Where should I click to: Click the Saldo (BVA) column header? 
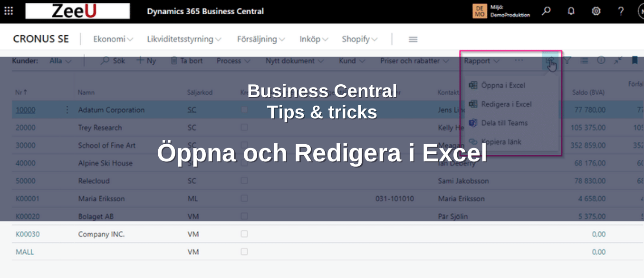[588, 92]
